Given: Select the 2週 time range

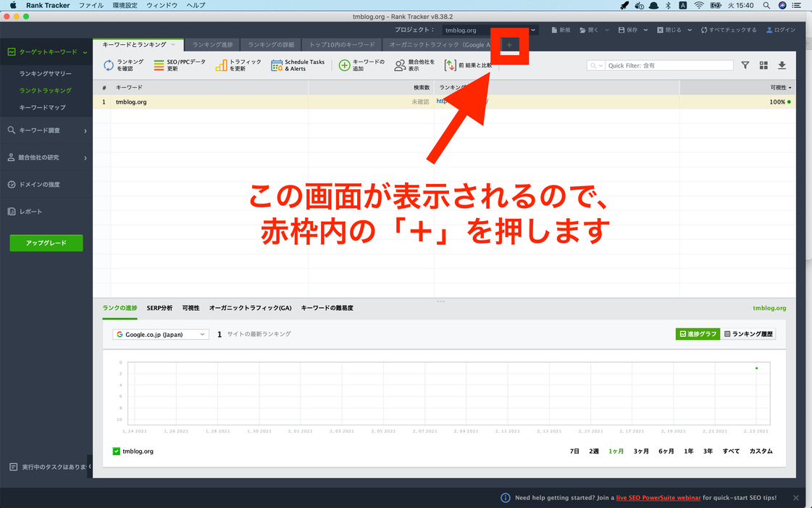Looking at the screenshot, I should [593, 451].
